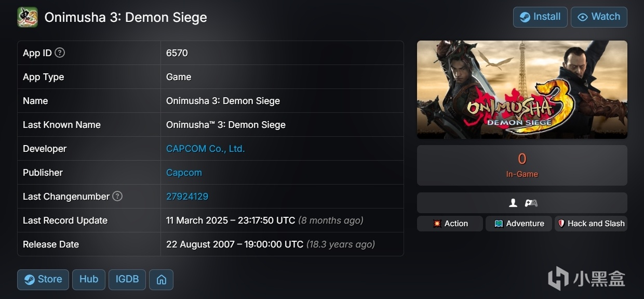This screenshot has width=644, height=299.
Task: Open the Capcom publisher link
Action: [x=184, y=173]
